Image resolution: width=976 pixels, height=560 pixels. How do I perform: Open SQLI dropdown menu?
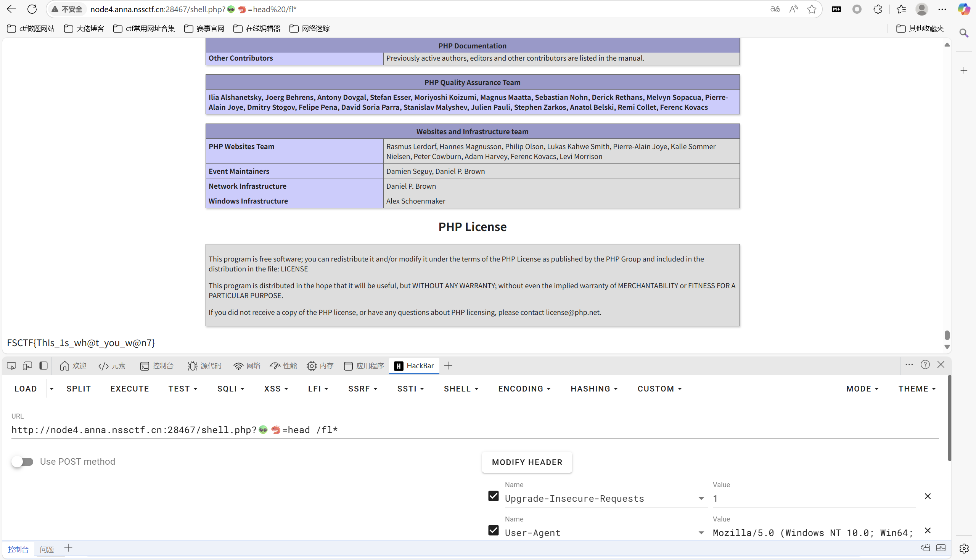coord(231,389)
